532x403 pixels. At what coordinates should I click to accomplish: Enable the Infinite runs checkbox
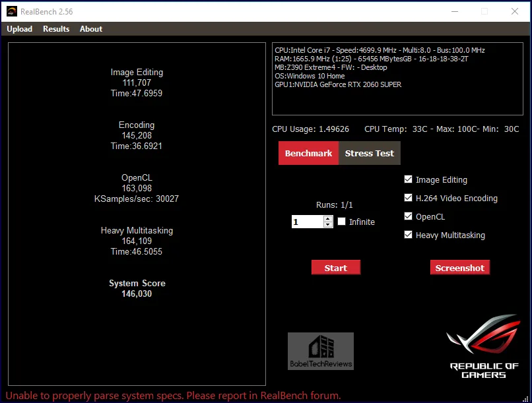click(x=342, y=222)
